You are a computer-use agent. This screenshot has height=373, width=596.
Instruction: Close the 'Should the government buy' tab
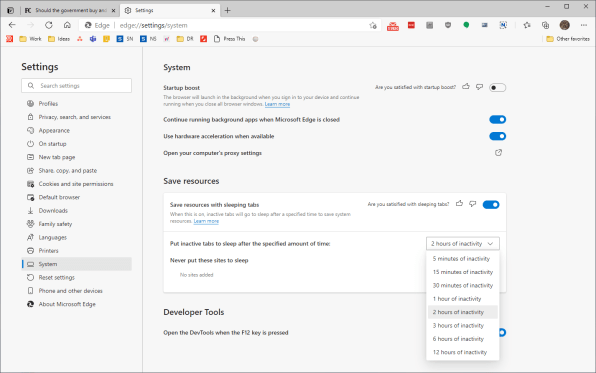[x=113, y=11]
